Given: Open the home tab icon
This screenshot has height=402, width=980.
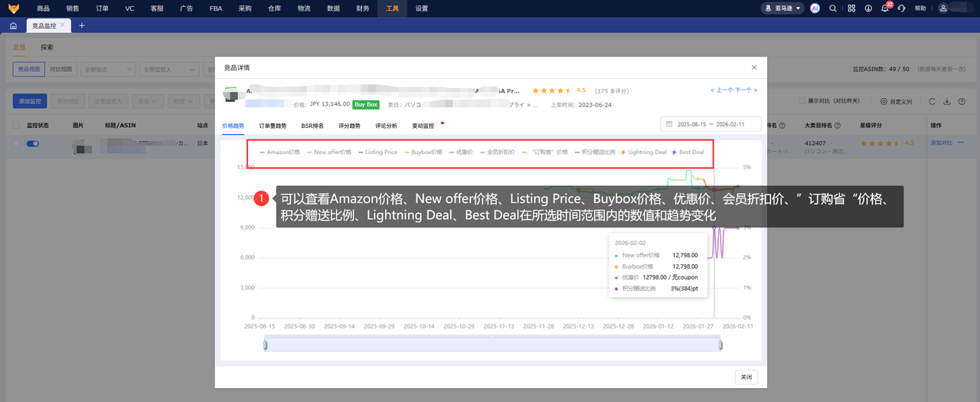Looking at the screenshot, I should tap(13, 25).
